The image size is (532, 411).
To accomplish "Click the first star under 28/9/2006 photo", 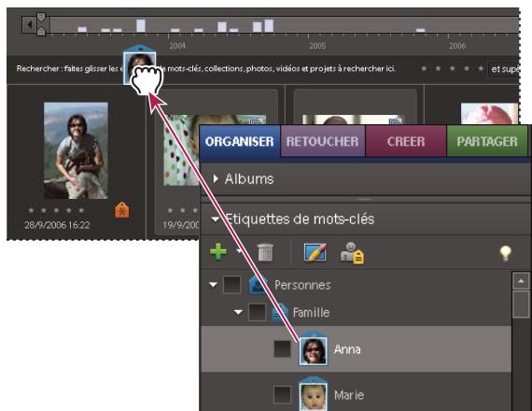I will (x=31, y=210).
